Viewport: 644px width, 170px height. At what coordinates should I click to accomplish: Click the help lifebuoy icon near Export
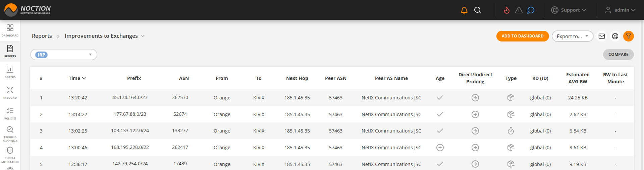(x=615, y=36)
